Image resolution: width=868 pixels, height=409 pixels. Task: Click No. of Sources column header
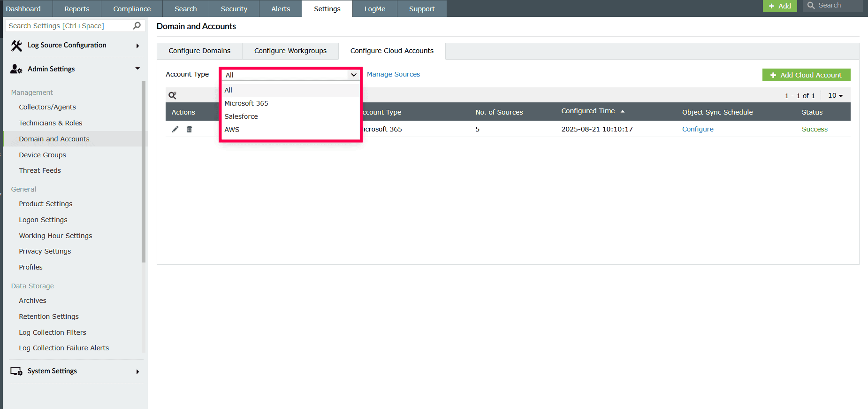click(x=499, y=112)
